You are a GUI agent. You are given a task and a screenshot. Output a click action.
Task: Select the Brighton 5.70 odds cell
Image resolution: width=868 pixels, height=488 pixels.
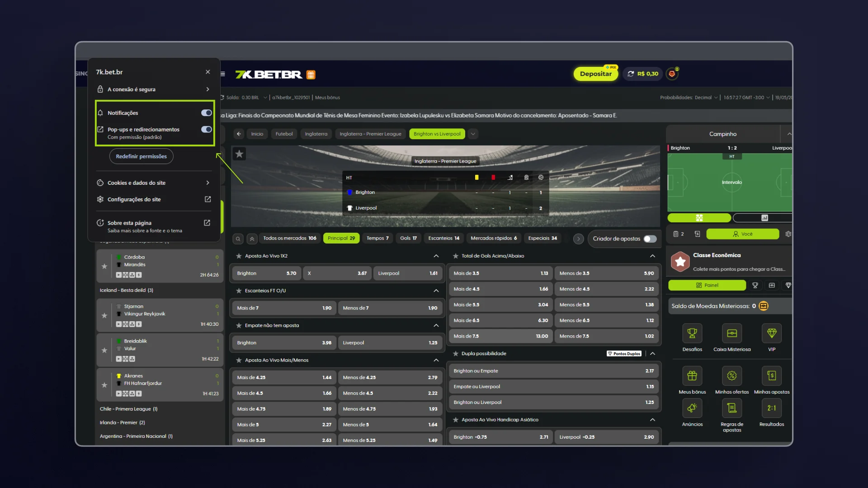[x=266, y=273]
